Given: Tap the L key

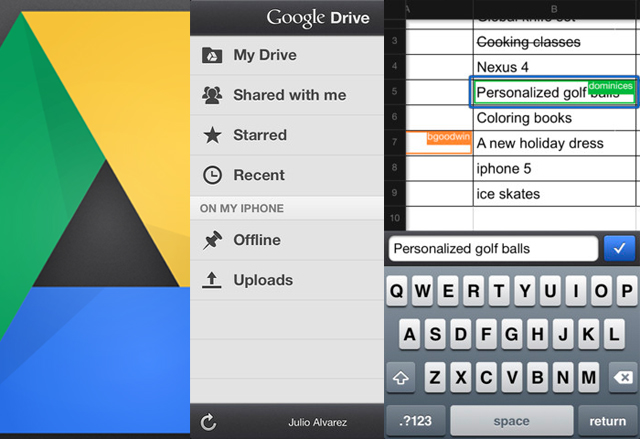Looking at the screenshot, I should [613, 334].
